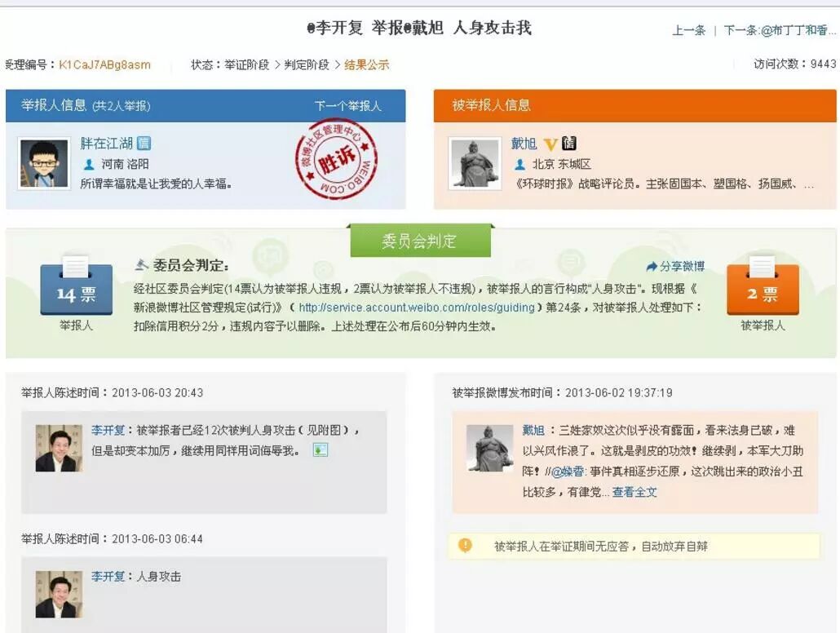Click the dark credit badge next to 戴旭
The width and height of the screenshot is (840, 633).
pos(568,143)
